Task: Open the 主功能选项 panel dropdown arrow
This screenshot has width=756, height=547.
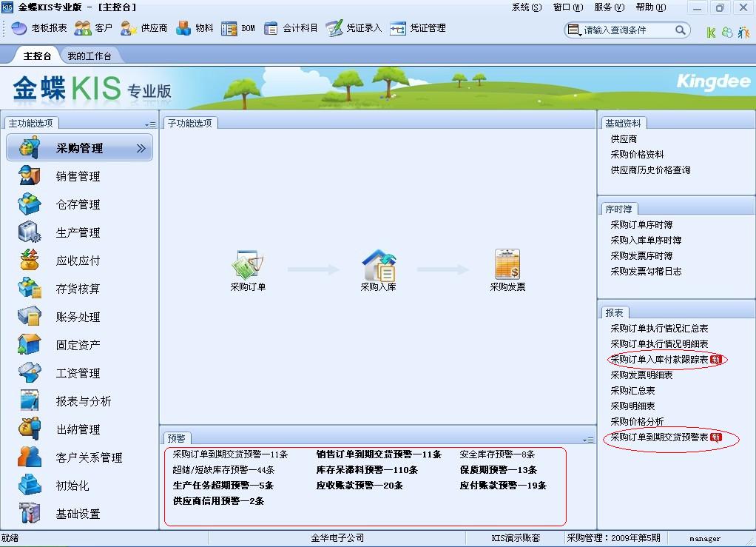Action: 150,124
